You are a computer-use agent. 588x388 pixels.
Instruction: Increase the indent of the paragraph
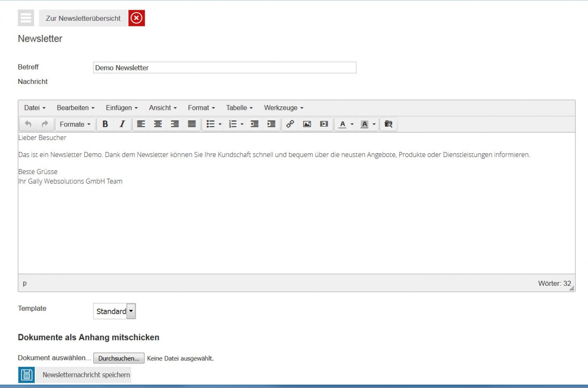coord(271,124)
